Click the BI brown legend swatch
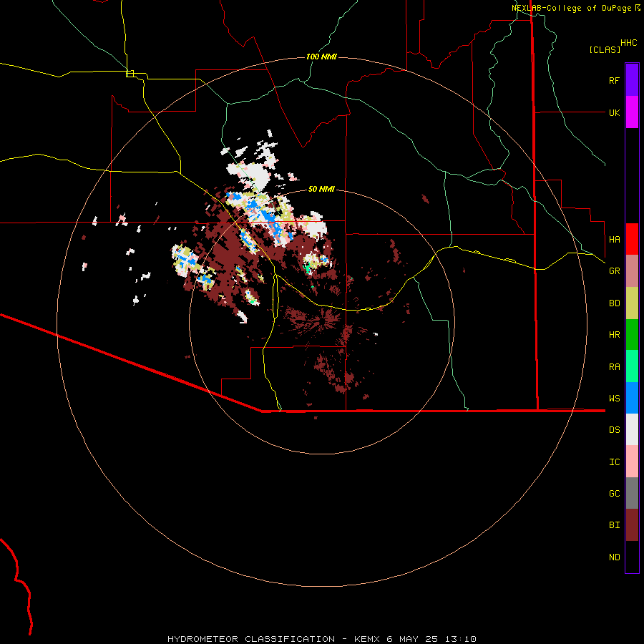Viewport: 644px width, 644px height. 632,525
